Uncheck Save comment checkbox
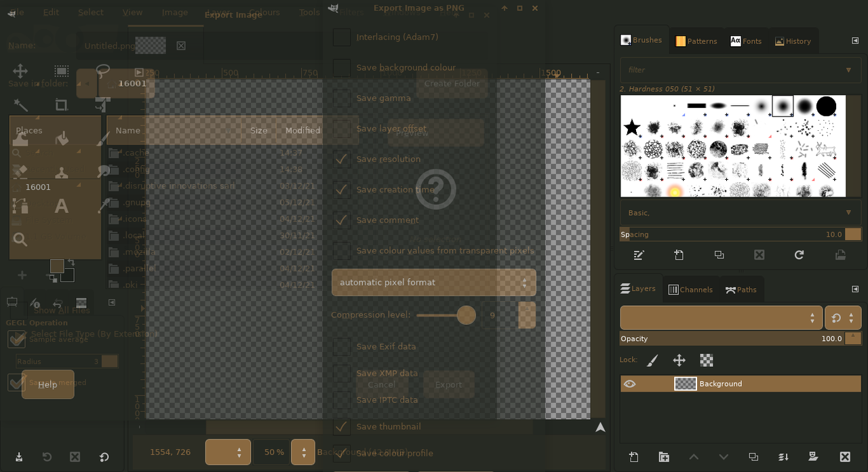This screenshot has height=472, width=868. coord(342,220)
